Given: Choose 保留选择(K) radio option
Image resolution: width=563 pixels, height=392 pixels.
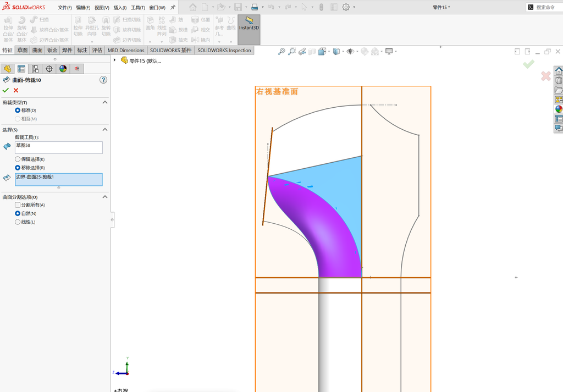Looking at the screenshot, I should pyautogui.click(x=17, y=159).
